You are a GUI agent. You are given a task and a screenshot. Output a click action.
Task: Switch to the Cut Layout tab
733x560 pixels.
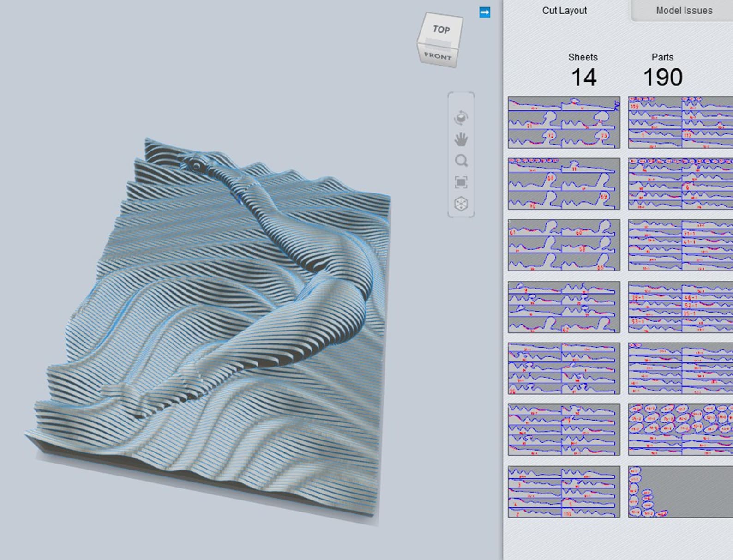coord(564,11)
